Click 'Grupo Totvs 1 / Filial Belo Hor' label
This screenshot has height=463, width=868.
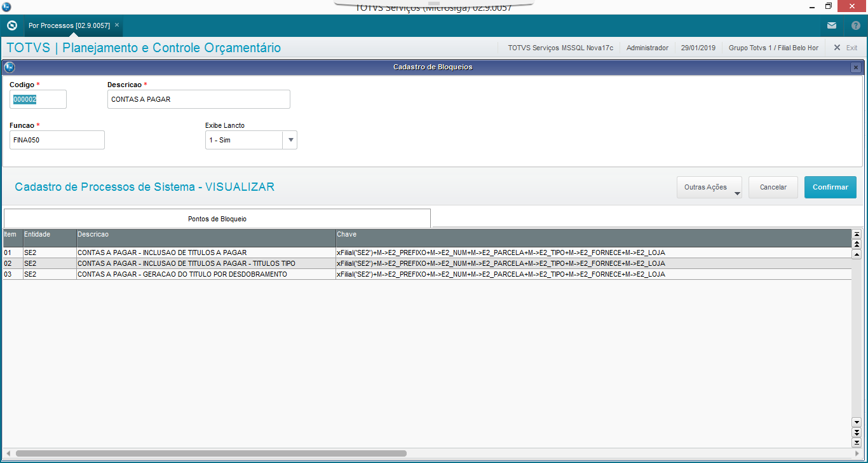tap(773, 48)
